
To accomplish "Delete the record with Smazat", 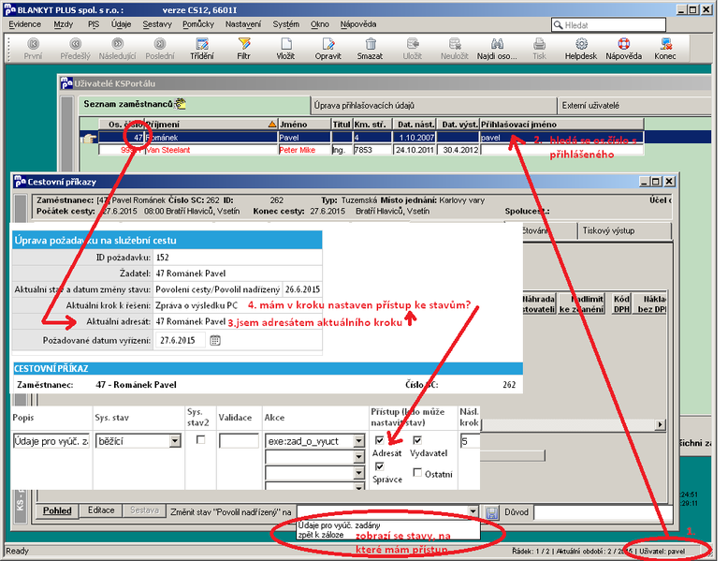I will coord(370,49).
